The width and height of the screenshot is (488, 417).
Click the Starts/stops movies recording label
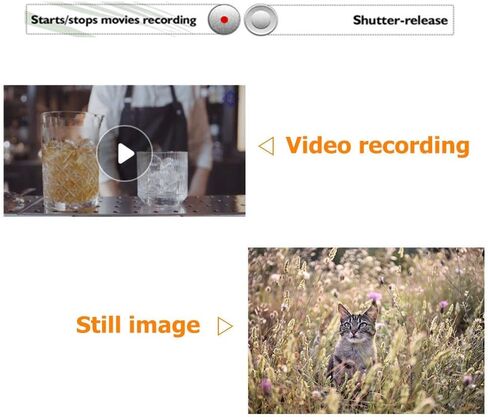pyautogui.click(x=114, y=20)
